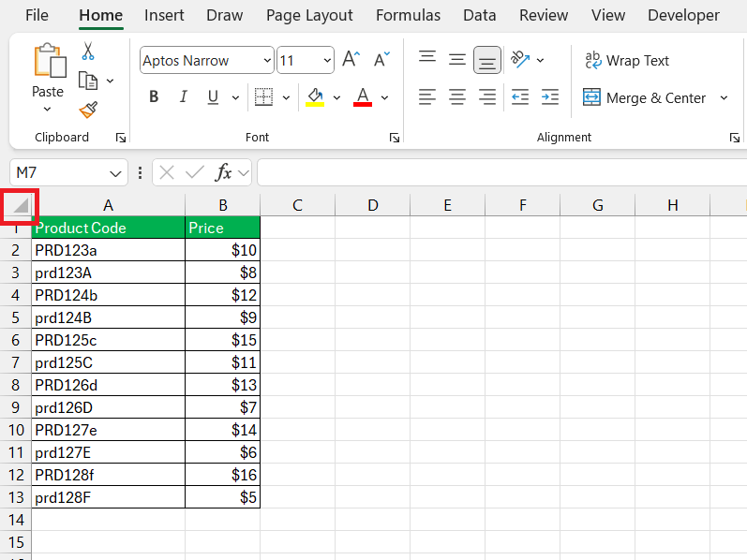Screen dimensions: 747x560
Task: Select column A header
Action: [108, 205]
